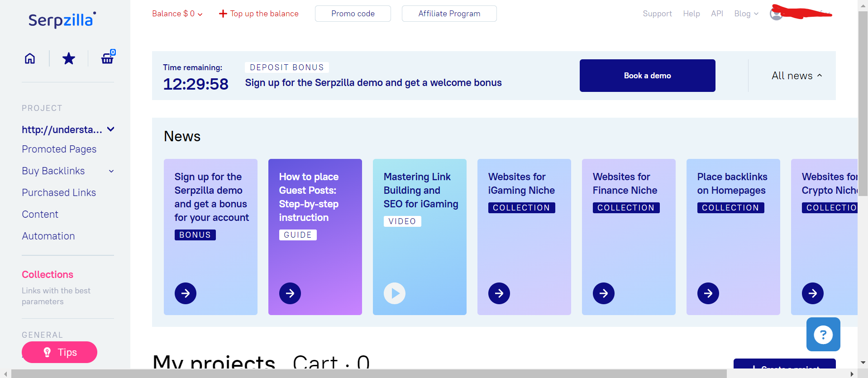
Task: Open Collections in the sidebar
Action: 48,275
